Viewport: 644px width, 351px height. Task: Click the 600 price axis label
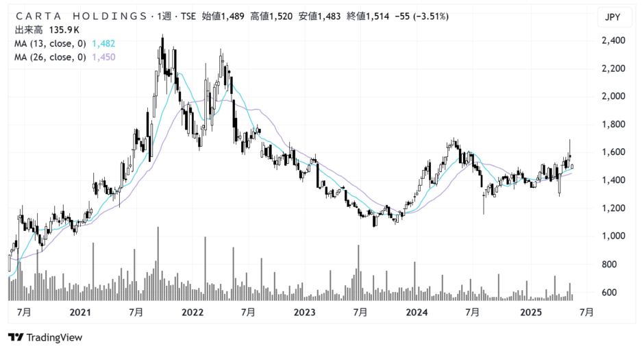612,292
